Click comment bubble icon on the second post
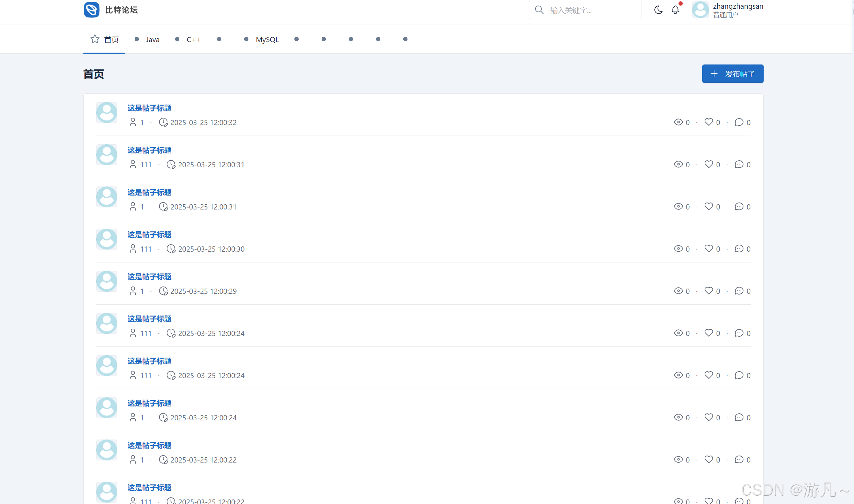This screenshot has height=504, width=854. click(739, 164)
